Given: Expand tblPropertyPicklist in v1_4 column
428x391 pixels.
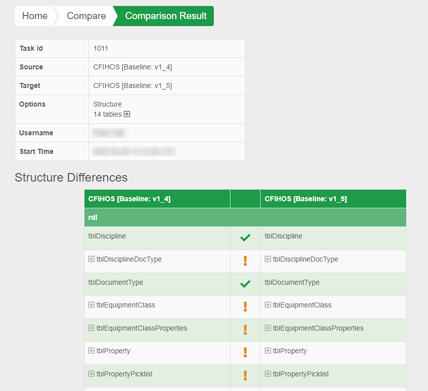Looking at the screenshot, I should tap(91, 374).
